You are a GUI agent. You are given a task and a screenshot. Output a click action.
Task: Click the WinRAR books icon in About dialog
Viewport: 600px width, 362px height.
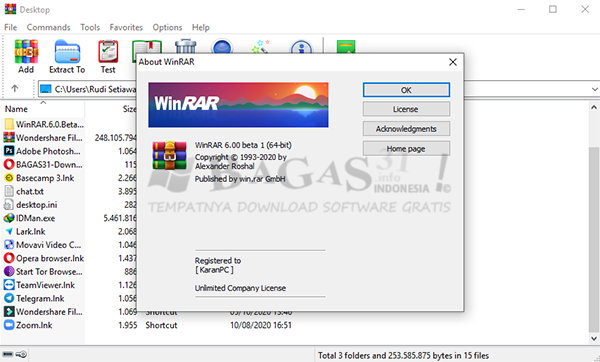(x=170, y=155)
